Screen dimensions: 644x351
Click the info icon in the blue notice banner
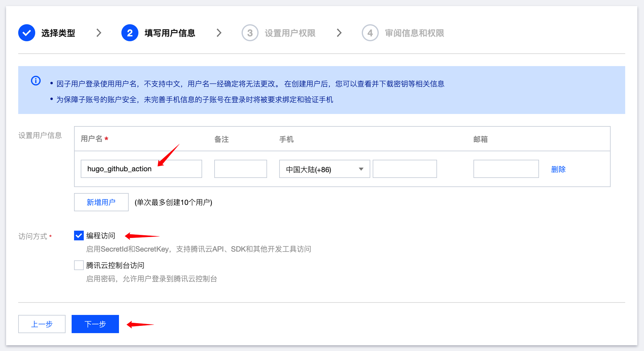36,80
